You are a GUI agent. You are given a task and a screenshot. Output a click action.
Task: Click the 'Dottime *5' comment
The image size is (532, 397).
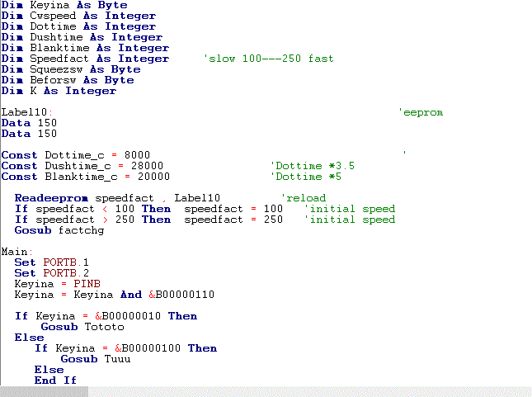pos(305,177)
